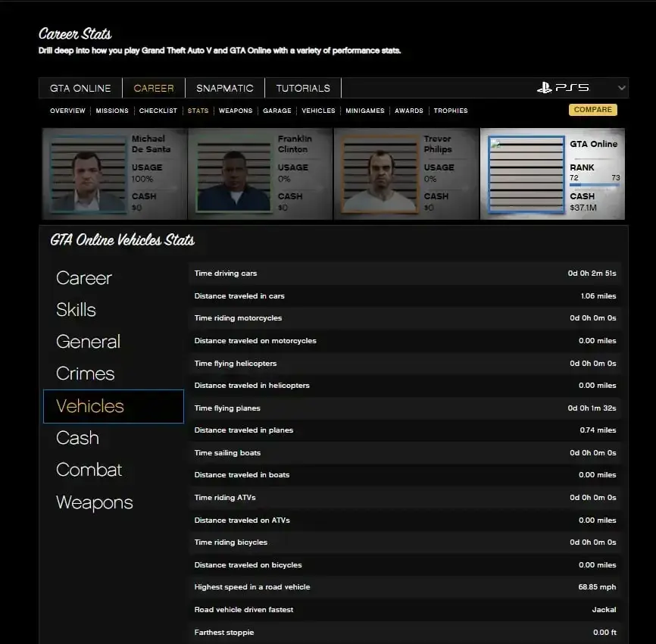
Task: Click the Time riding ATVs row
Action: [405, 498]
